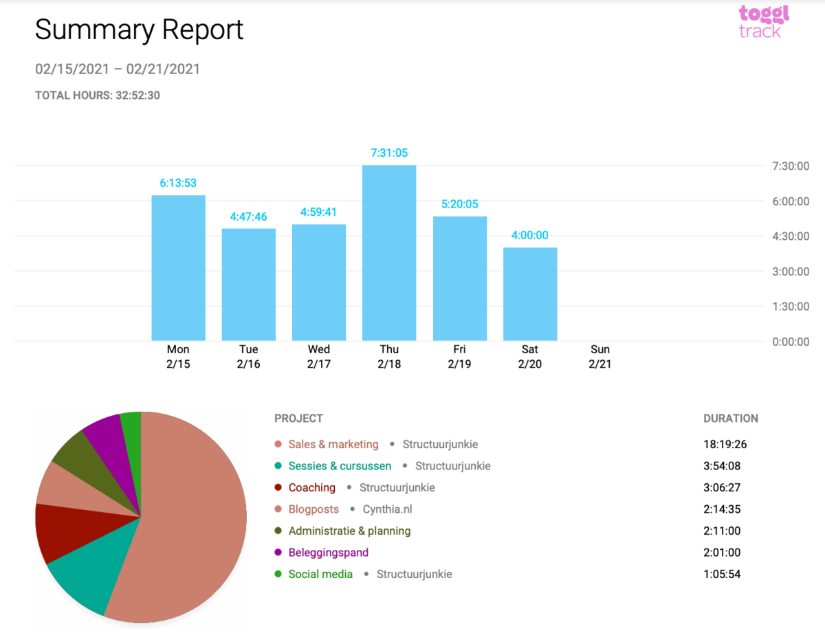Click the DURATION column header
This screenshot has height=644, width=825.
(x=730, y=419)
